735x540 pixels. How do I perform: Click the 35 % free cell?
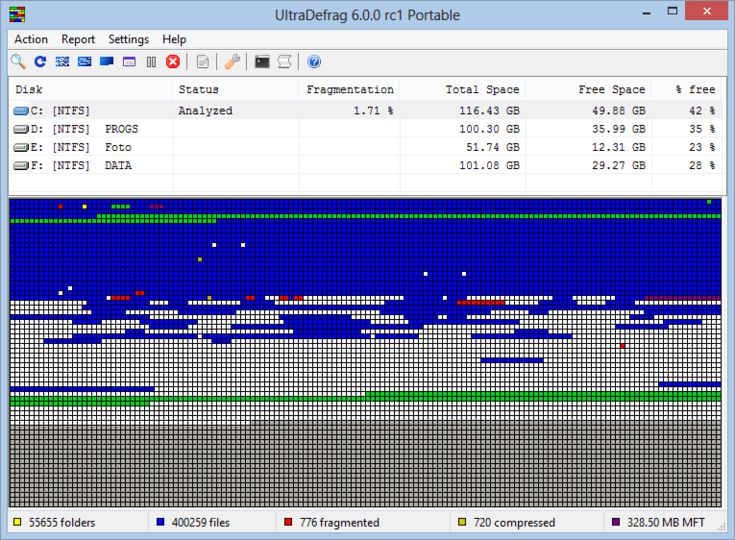(x=702, y=129)
